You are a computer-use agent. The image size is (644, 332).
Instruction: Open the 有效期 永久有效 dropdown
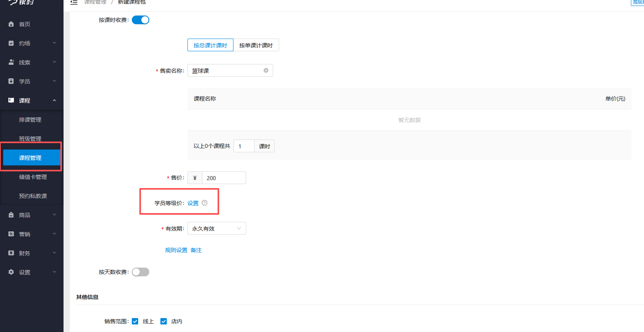[x=217, y=228]
